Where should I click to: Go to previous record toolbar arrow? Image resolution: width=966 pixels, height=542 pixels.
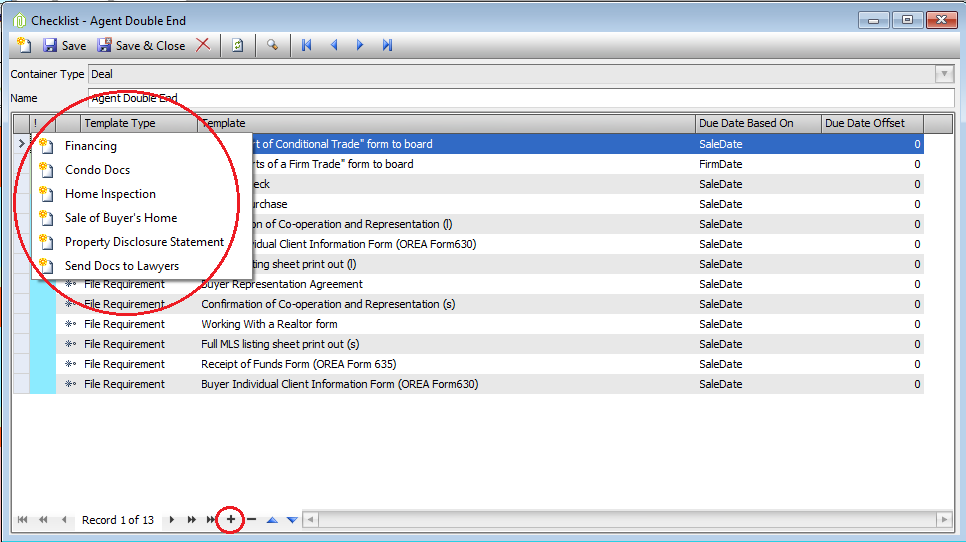click(334, 45)
